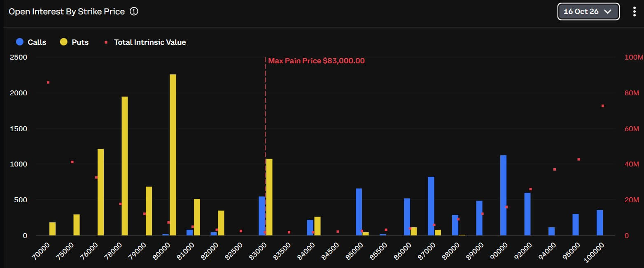644x268 pixels.
Task: Click the Open Interest By Strike Price title
Action: 67,12
